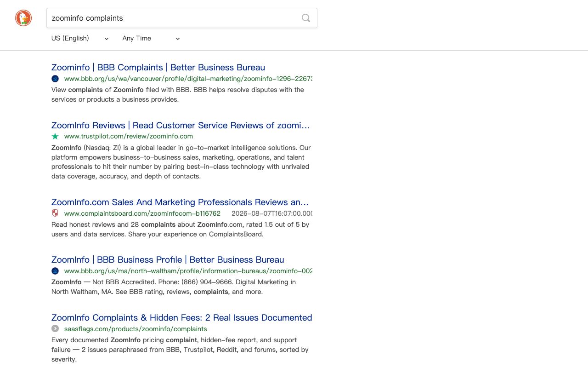Click the ComplaintsBoard red shield favicon
Image resolution: width=588 pixels, height=368 pixels.
55,213
